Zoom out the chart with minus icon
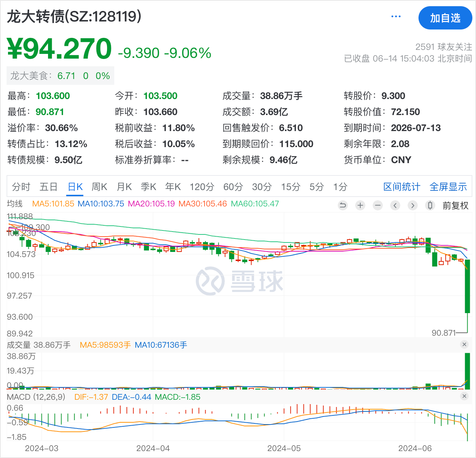Screen dimensions: 476x458 pyautogui.click(x=378, y=205)
